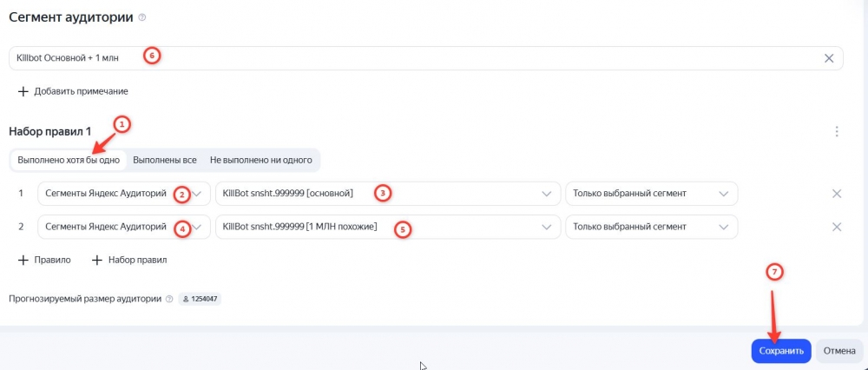Click the Сегмент аудитории title
The image size is (868, 370).
click(x=71, y=17)
